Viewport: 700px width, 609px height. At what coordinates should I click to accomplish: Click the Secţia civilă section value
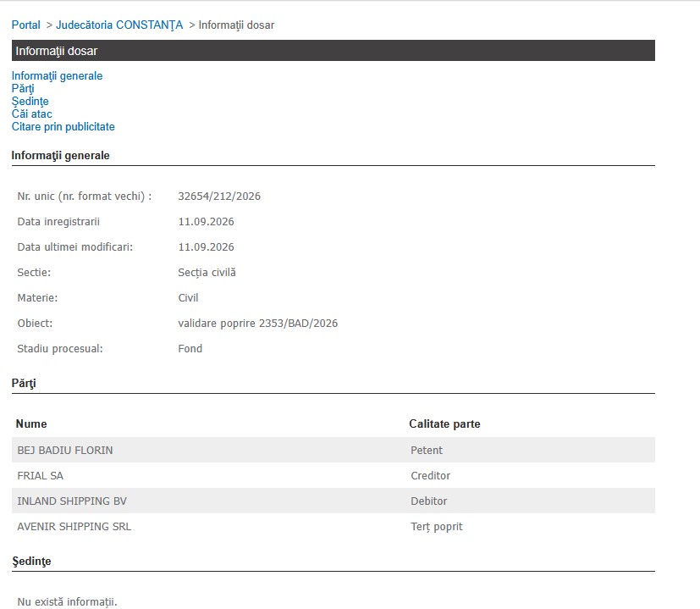(207, 273)
